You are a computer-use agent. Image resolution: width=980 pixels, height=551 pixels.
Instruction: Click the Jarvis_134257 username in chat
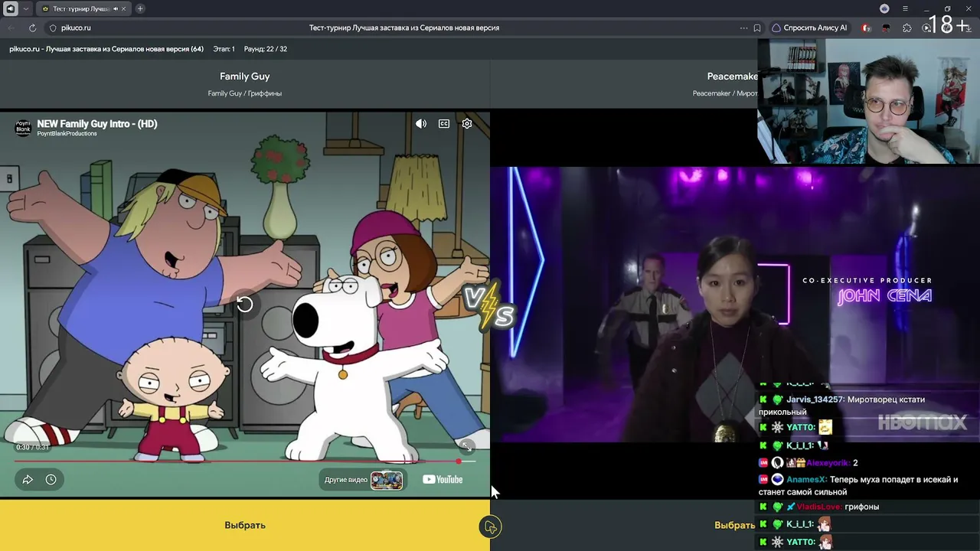(x=815, y=399)
